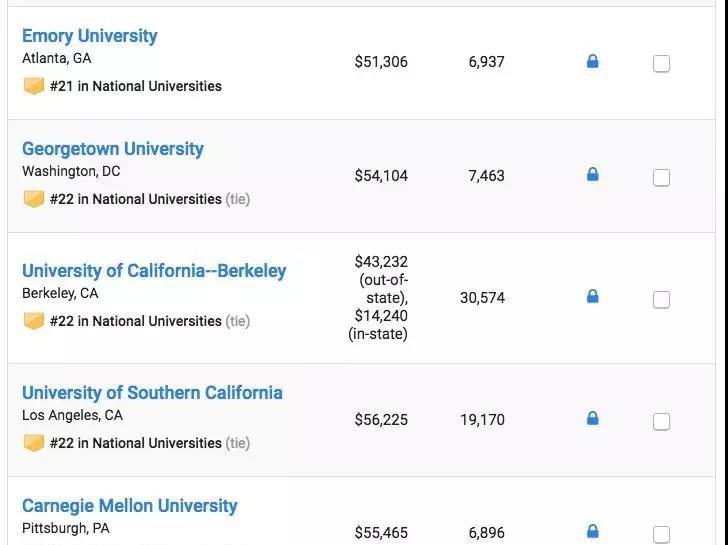This screenshot has width=728, height=545.
Task: Toggle the Carnegie Mellon University checkbox
Action: (661, 534)
